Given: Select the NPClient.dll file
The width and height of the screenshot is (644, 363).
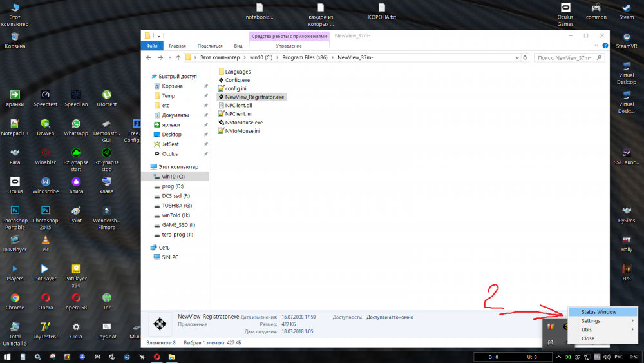Looking at the screenshot, I should point(234,106).
